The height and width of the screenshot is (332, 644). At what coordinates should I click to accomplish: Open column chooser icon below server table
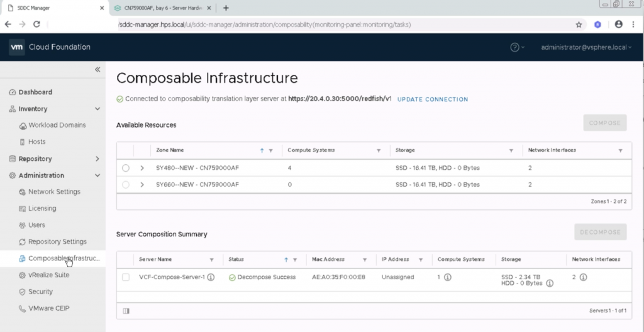click(126, 311)
